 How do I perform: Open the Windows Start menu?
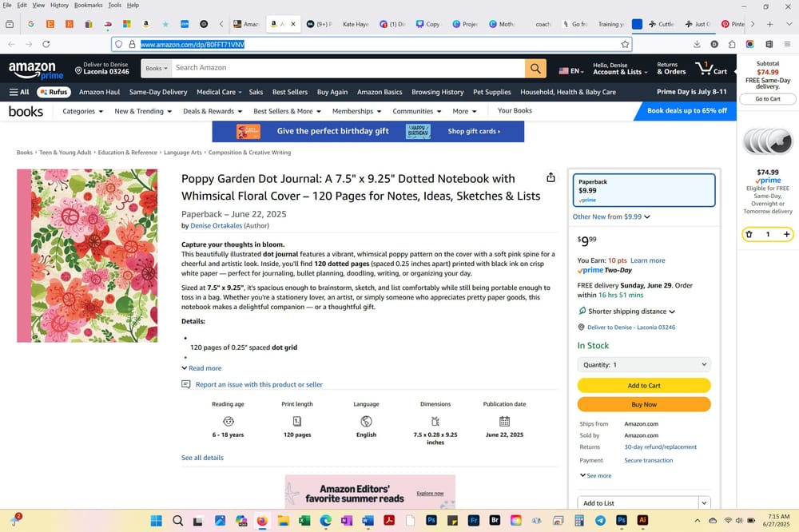157,520
